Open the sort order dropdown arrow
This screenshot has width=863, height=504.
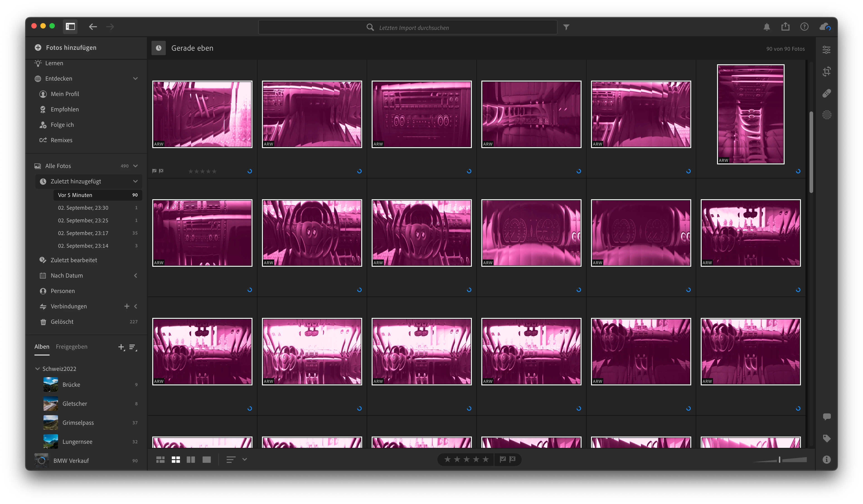[245, 460]
